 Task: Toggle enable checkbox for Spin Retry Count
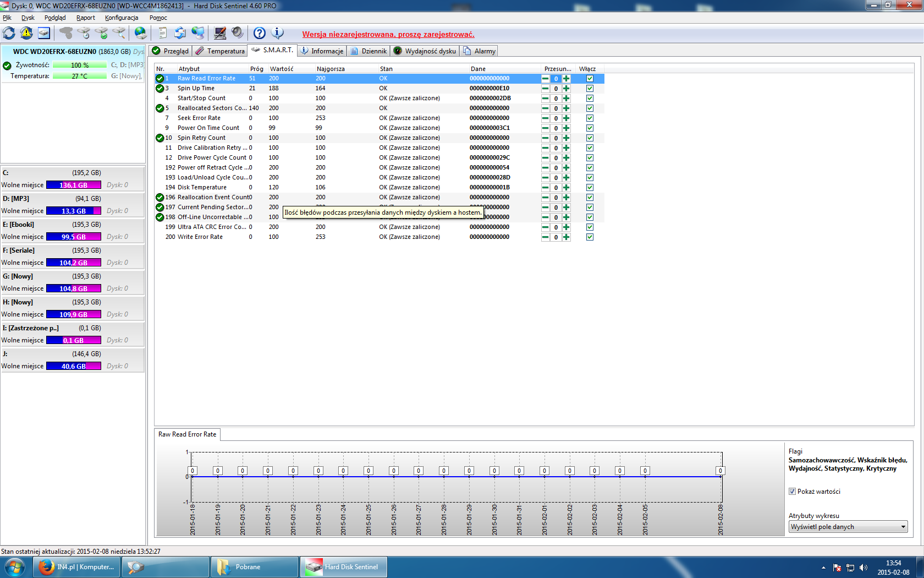coord(590,138)
